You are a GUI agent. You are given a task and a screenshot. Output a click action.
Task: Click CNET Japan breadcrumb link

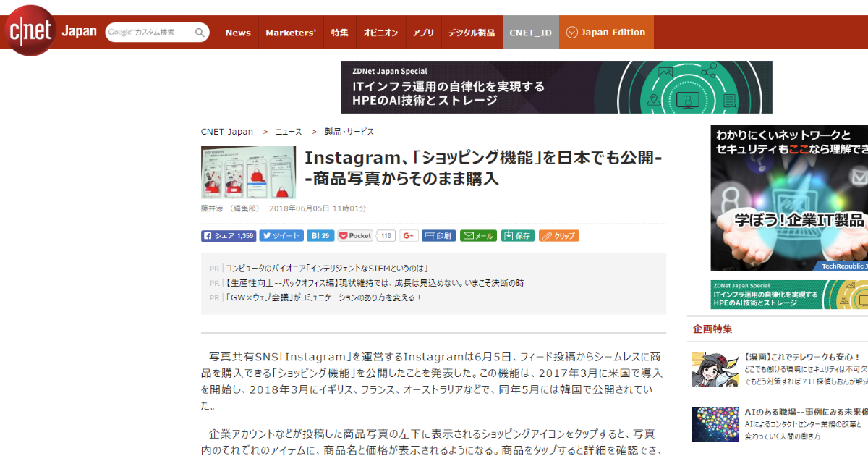pyautogui.click(x=227, y=132)
